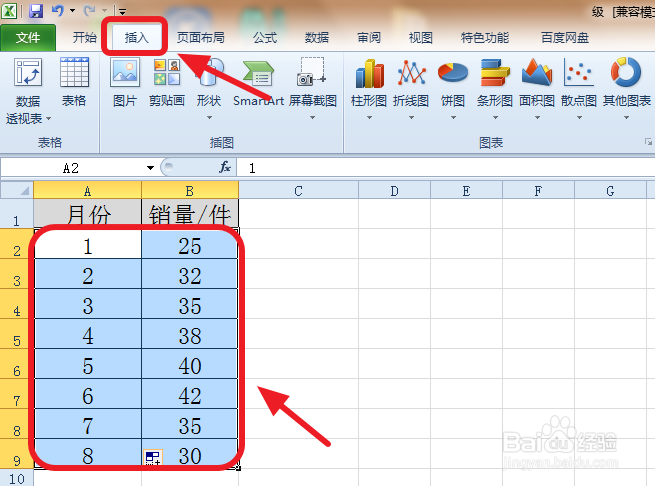Click cell B2 with value 25
The width and height of the screenshot is (655, 486).
pos(190,244)
